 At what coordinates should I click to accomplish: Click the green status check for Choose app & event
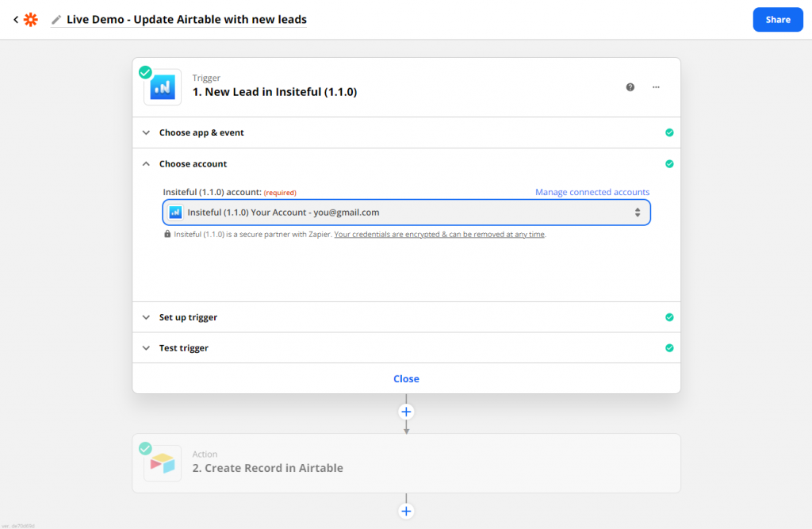669,132
